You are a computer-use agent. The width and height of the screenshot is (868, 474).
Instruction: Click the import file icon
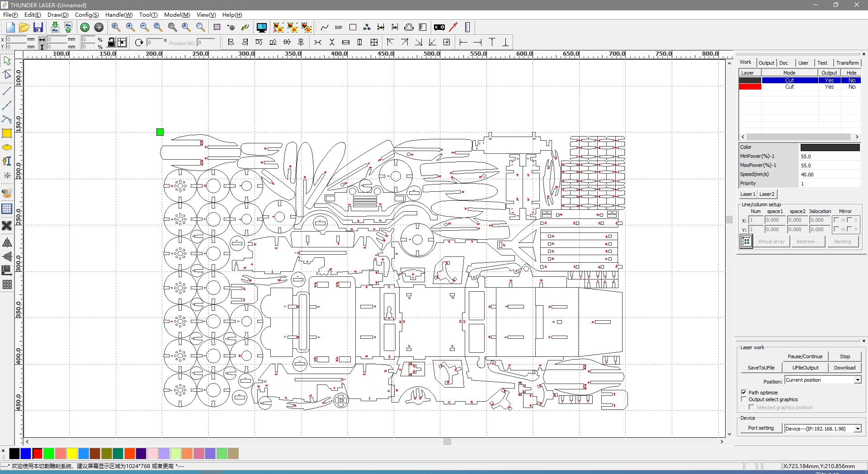pyautogui.click(x=55, y=27)
